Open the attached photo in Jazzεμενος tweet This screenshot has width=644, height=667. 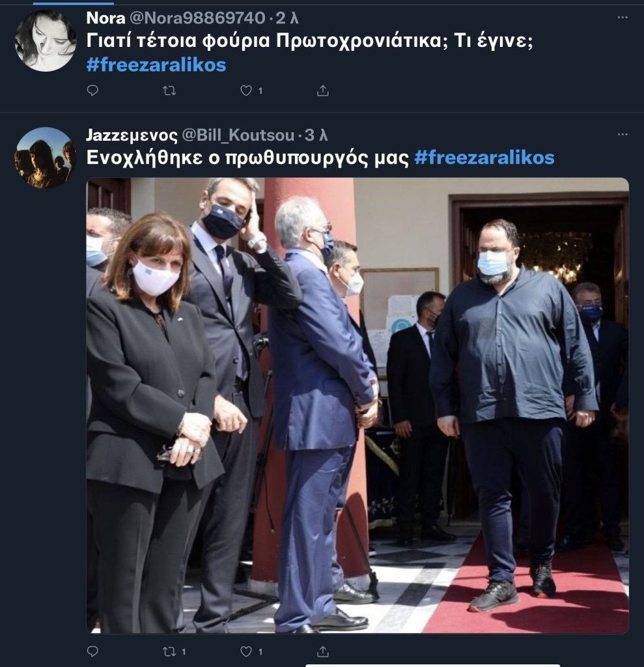[357, 405]
